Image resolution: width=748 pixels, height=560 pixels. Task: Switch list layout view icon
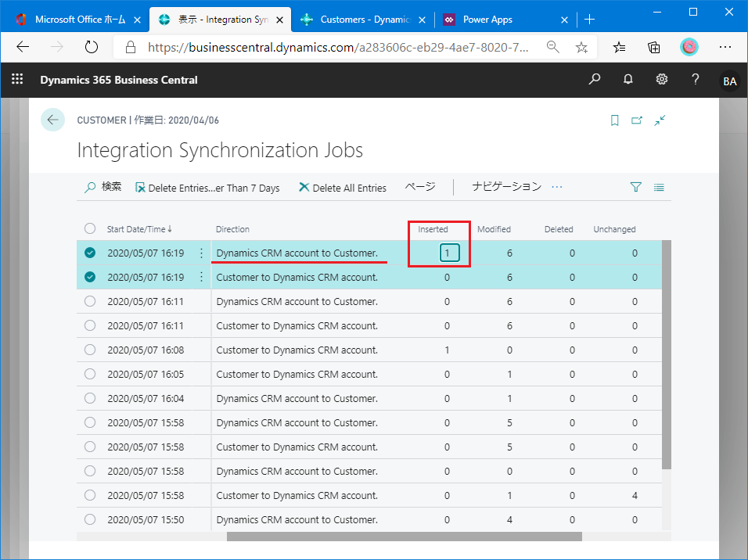pos(659,188)
